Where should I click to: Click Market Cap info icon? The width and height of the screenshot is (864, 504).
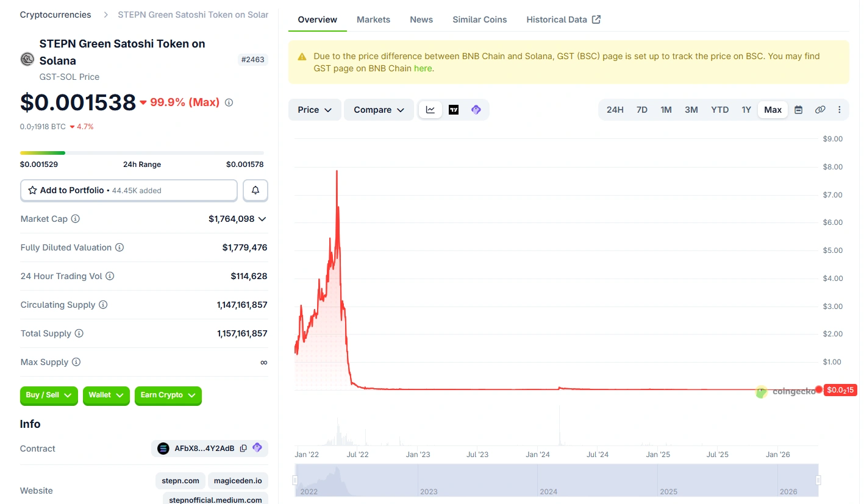76,219
